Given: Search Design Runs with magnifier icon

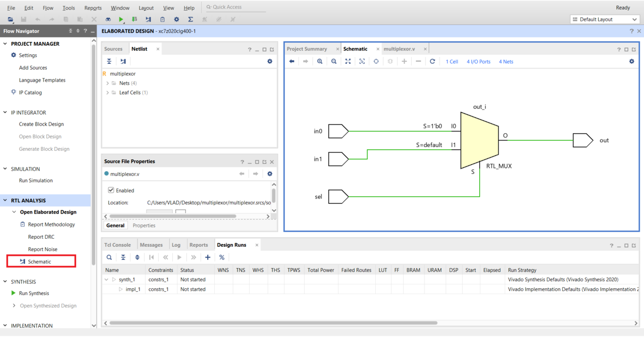Looking at the screenshot, I should click(x=109, y=258).
